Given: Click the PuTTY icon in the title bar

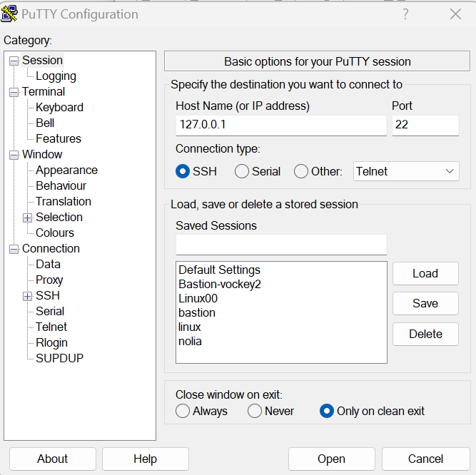Looking at the screenshot, I should tap(9, 14).
